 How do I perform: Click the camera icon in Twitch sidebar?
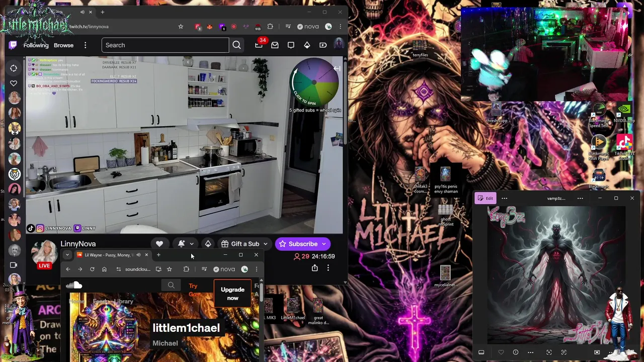(x=14, y=265)
